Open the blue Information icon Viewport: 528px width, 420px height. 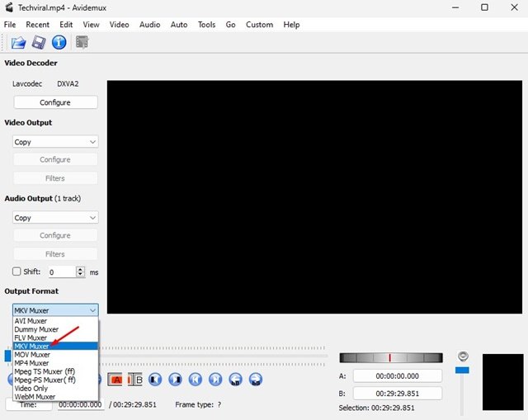coord(59,42)
